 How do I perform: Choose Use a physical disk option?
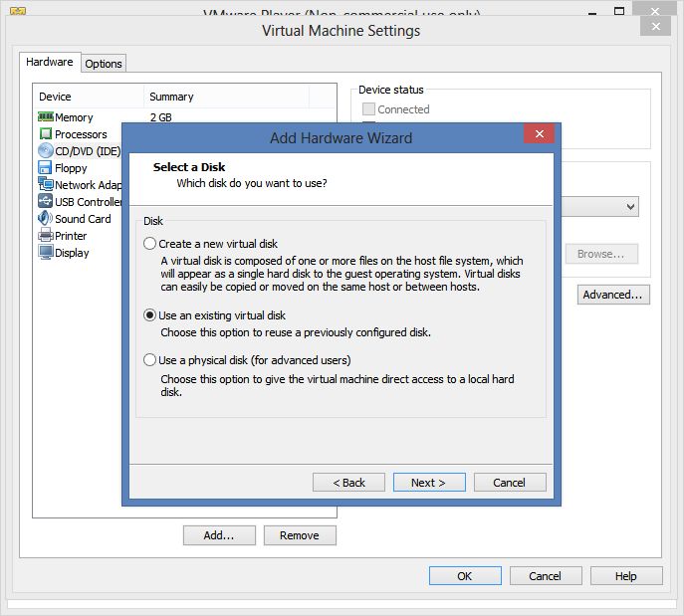(149, 359)
